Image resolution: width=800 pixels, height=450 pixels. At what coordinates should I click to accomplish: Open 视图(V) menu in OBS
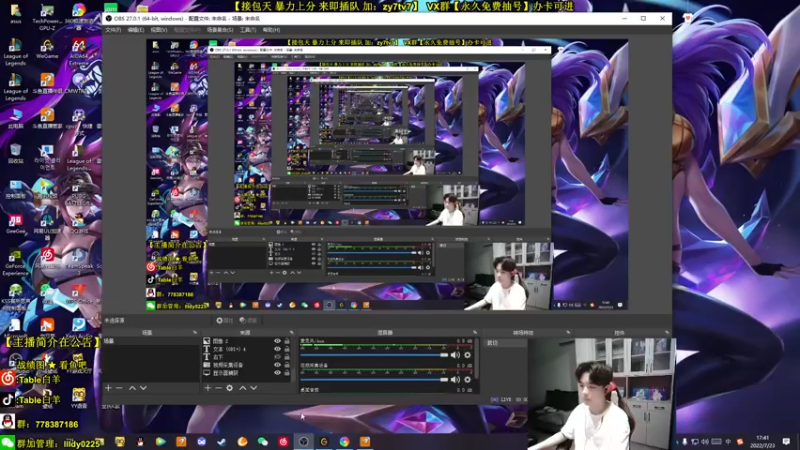(159, 30)
